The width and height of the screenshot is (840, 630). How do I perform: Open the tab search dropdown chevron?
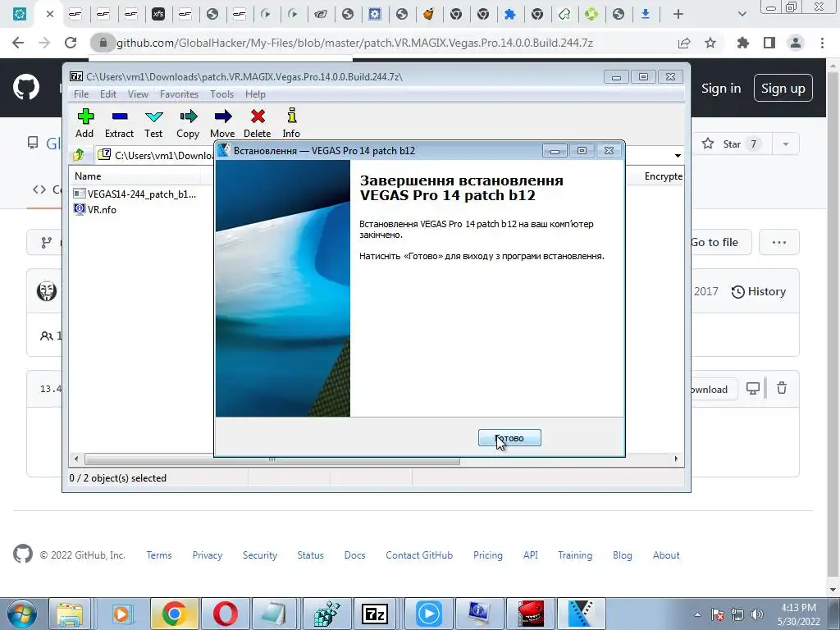point(742,15)
